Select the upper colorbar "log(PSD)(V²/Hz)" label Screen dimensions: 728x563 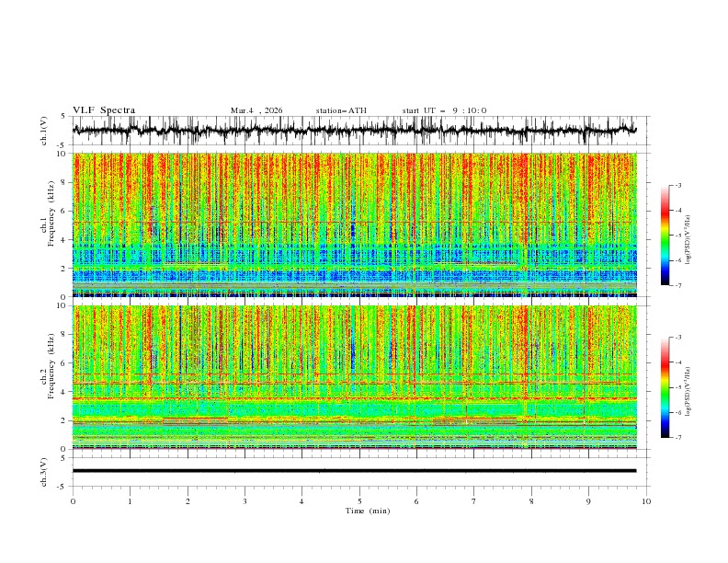click(688, 240)
